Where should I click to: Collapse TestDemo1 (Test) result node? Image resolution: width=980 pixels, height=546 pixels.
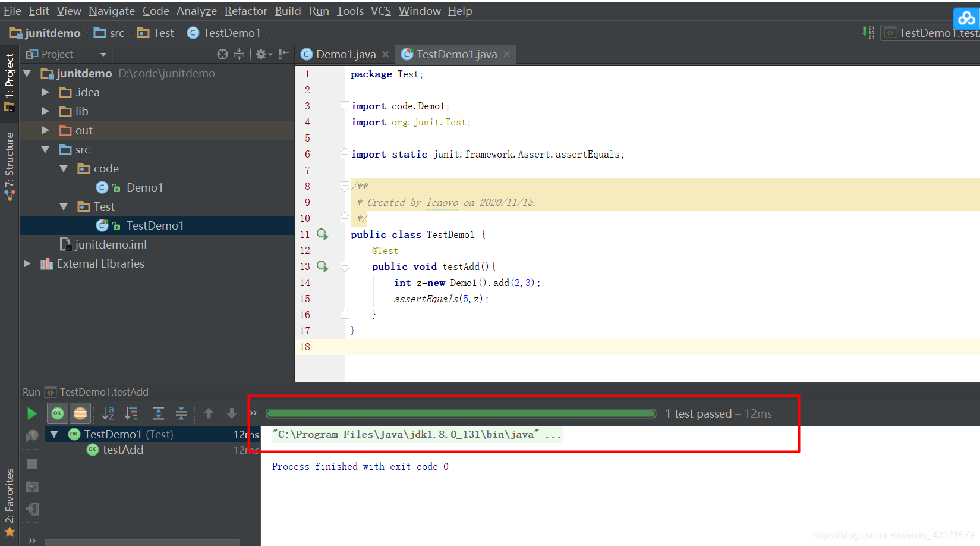pyautogui.click(x=54, y=435)
